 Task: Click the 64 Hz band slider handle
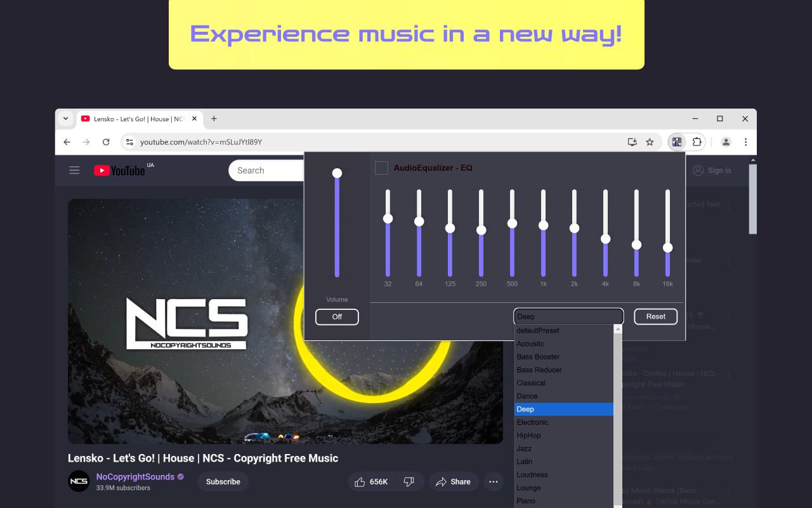tap(419, 222)
